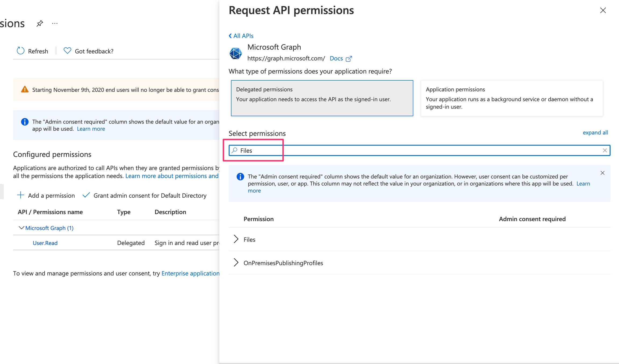
Task: Close the Request API permissions panel
Action: click(603, 10)
